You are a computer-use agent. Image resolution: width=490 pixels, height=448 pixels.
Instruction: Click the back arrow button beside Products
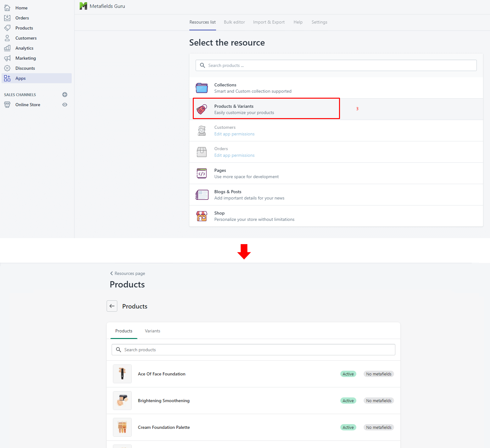tap(112, 306)
